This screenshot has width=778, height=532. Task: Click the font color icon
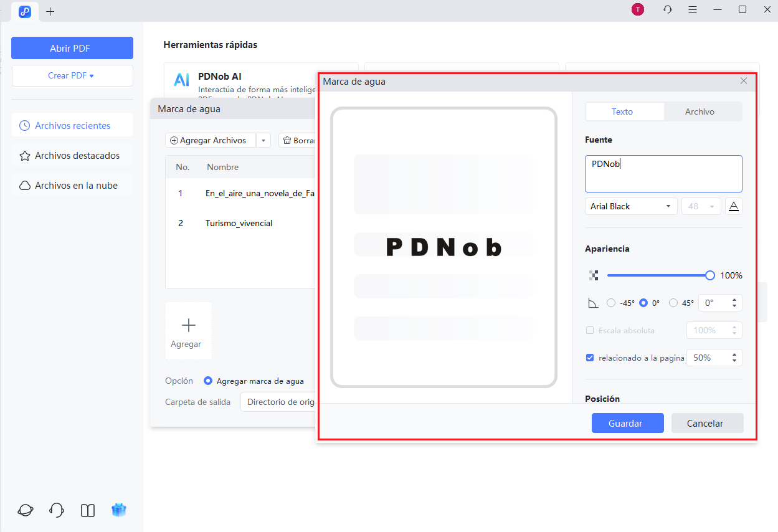[734, 206]
